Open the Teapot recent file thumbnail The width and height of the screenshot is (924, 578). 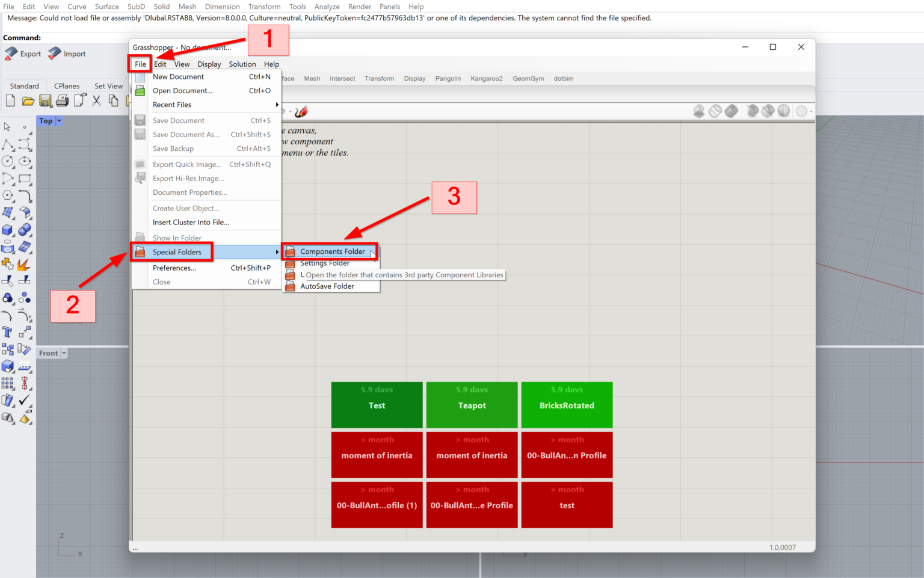(472, 405)
